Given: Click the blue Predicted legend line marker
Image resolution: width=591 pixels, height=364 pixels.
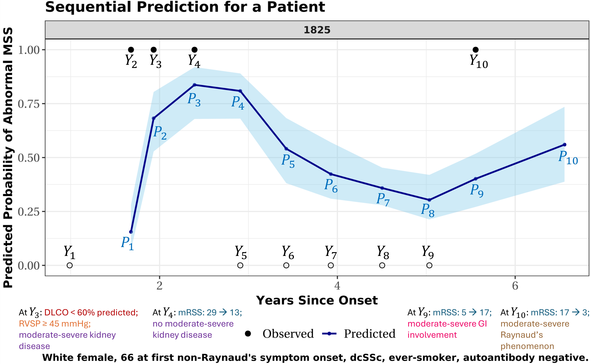Looking at the screenshot, I should tap(329, 334).
